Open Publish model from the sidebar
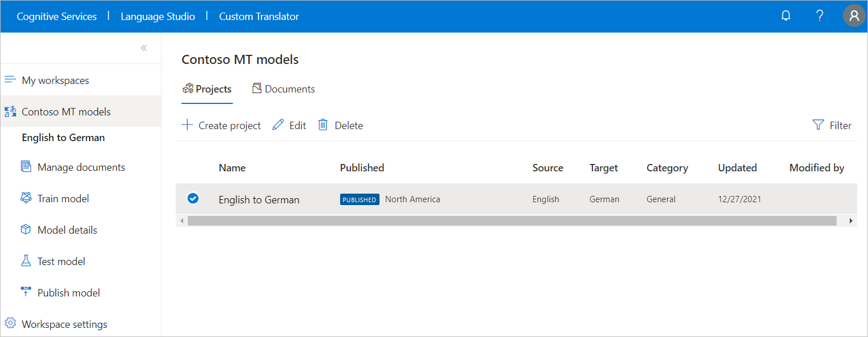 tap(67, 292)
